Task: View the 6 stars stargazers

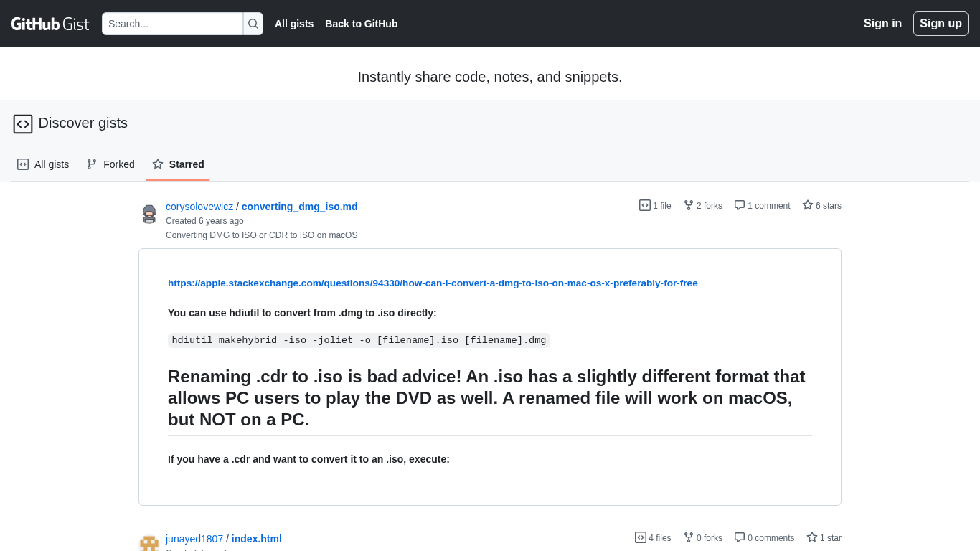Action: click(821, 206)
